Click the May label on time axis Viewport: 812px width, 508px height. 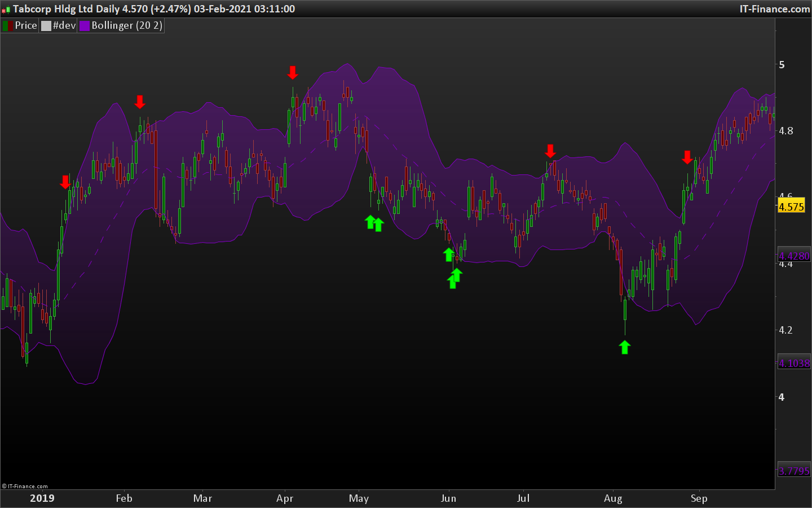click(359, 498)
